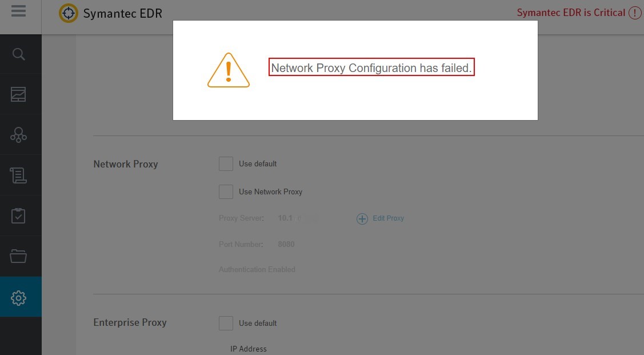Click the critical status alert exclamation icon
This screenshot has width=644, height=355.
click(x=634, y=13)
